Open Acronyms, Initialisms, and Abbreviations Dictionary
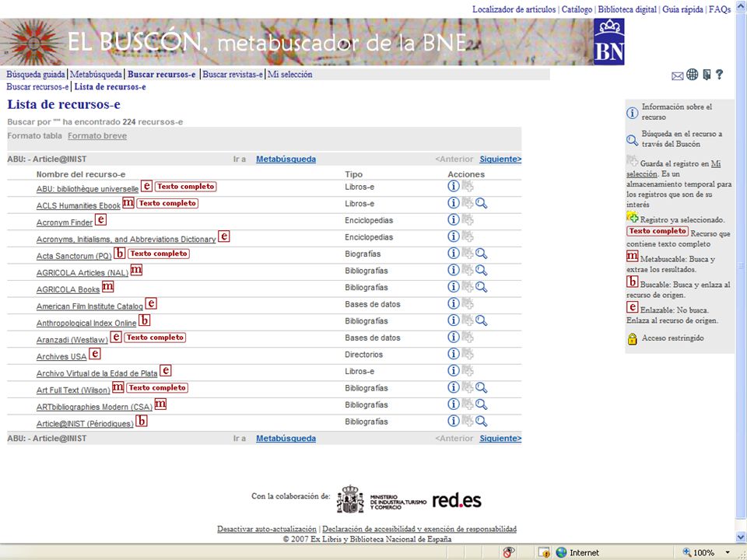Image resolution: width=747 pixels, height=560 pixels. (x=126, y=239)
